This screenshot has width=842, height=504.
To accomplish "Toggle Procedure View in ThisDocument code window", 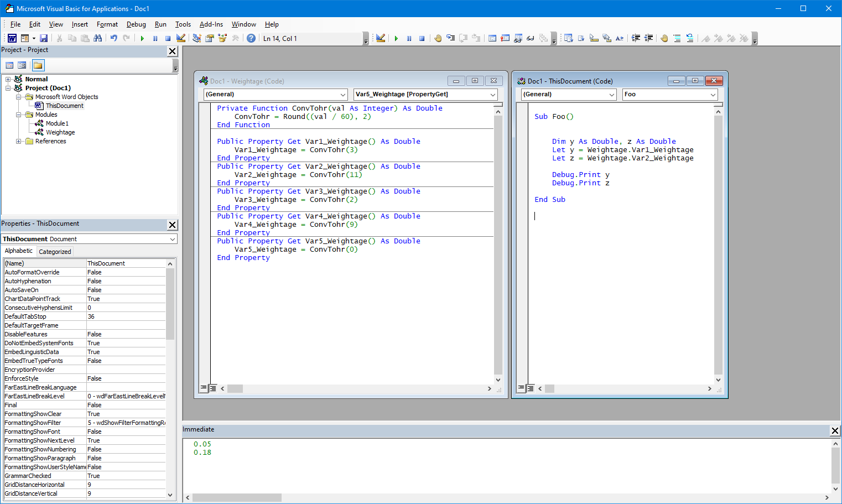I will click(x=521, y=388).
